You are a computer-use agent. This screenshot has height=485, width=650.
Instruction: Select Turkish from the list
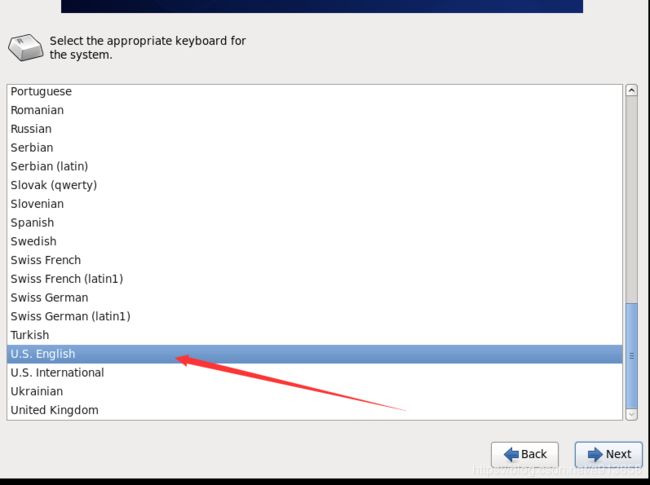[x=315, y=335]
